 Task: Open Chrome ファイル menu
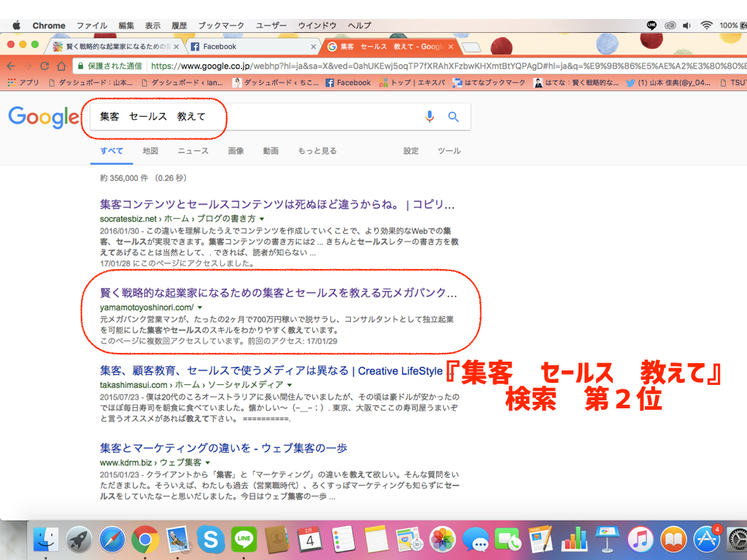tap(92, 26)
